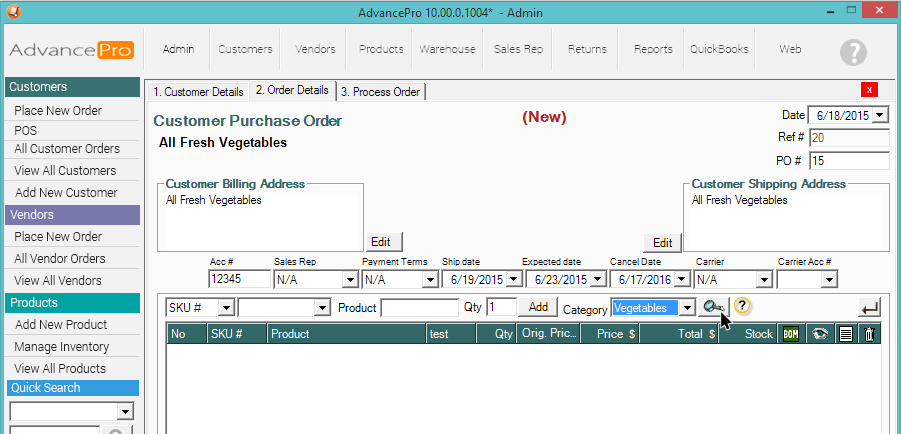The height and width of the screenshot is (434, 901).
Task: Switch to the Process Order tab
Action: tap(380, 92)
